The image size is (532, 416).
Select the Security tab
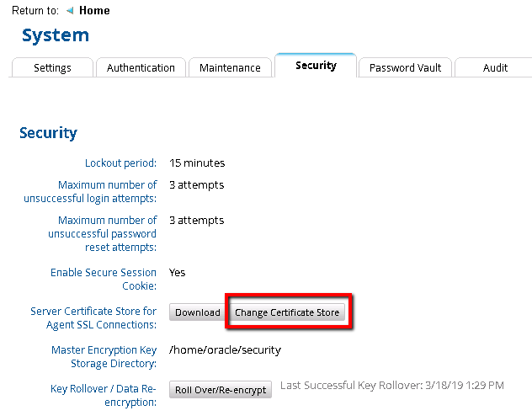point(316,66)
